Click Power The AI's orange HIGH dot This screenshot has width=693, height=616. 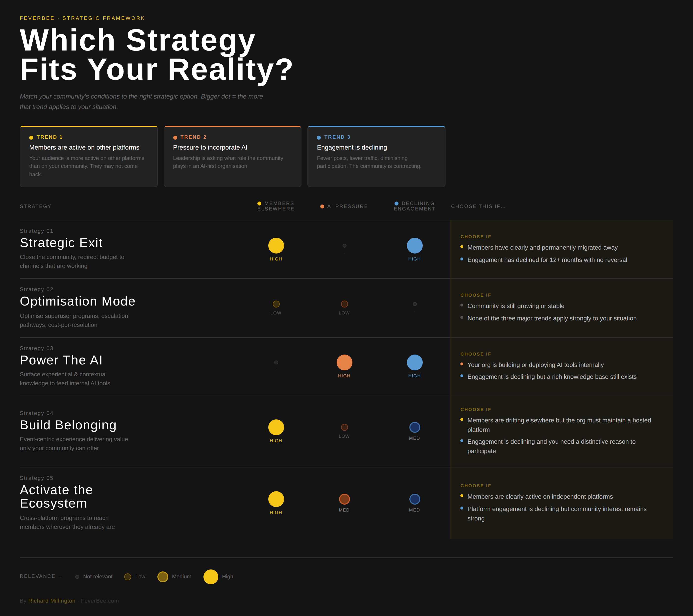tap(344, 362)
